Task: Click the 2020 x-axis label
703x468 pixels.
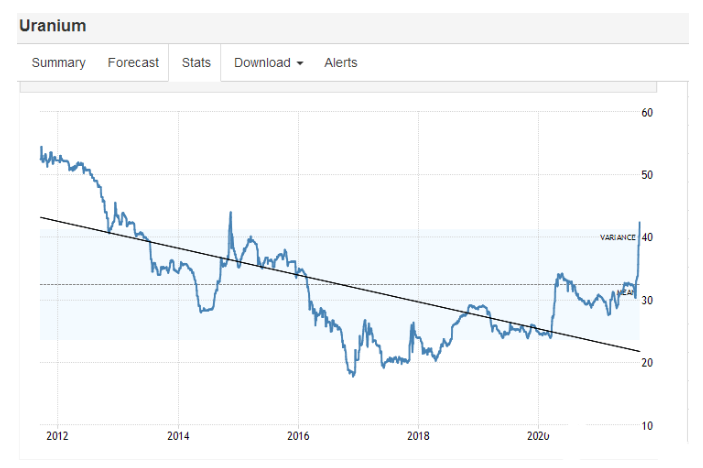Action: (x=538, y=437)
